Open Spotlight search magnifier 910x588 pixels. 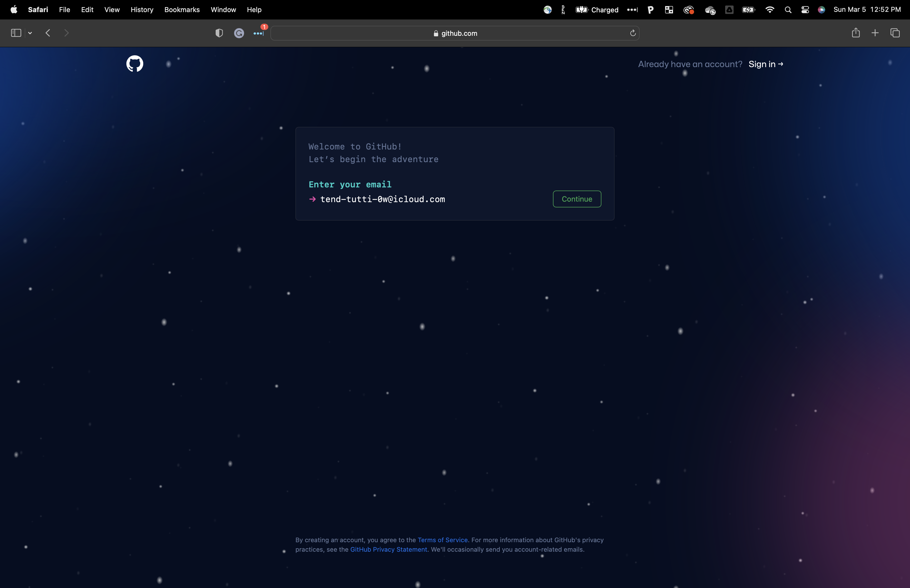point(788,10)
